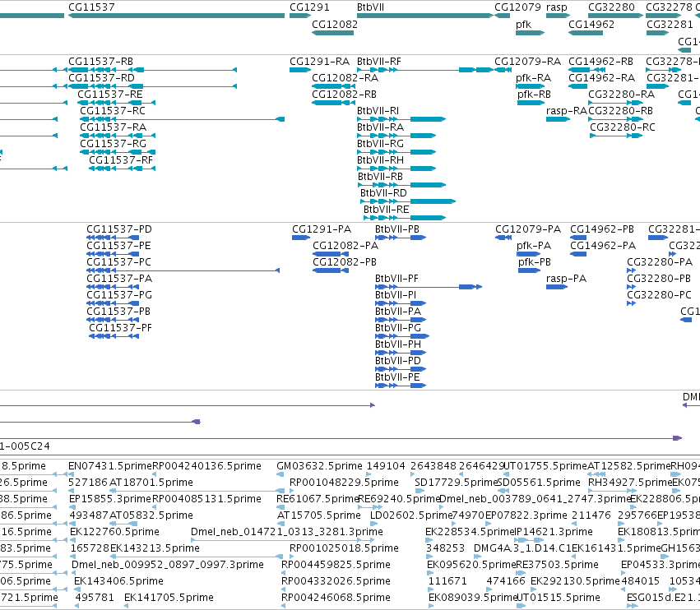This screenshot has height=610, width=700.
Task: Click EST label EK122760.5prime
Action: pyautogui.click(x=114, y=533)
